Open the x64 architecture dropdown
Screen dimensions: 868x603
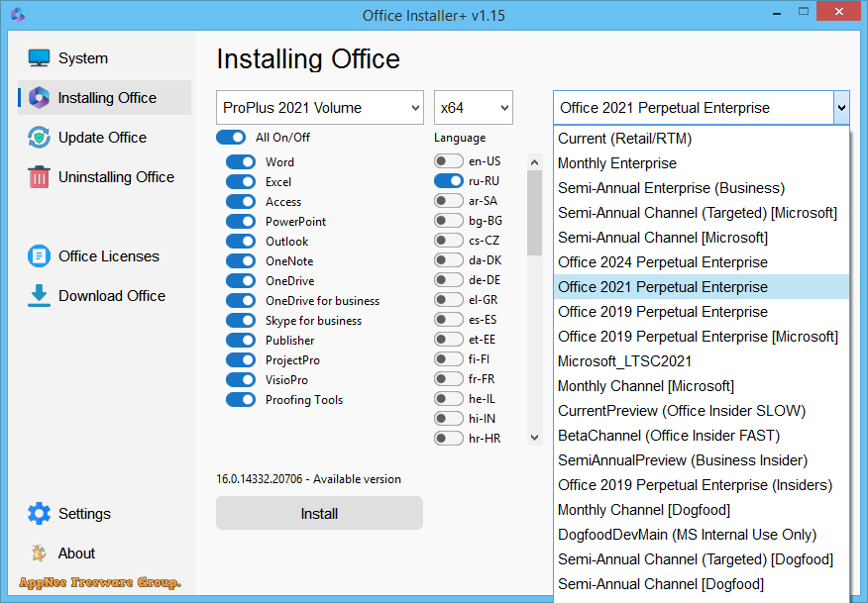coord(474,107)
